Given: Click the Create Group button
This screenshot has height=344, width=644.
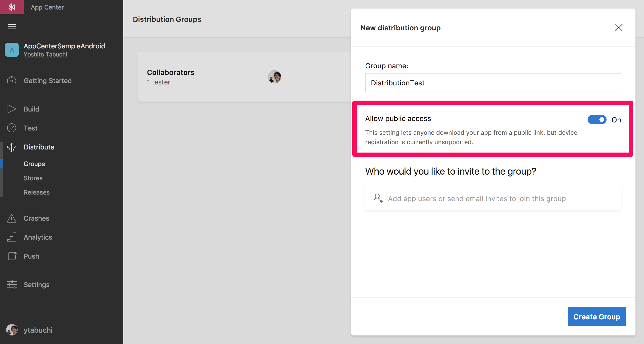Looking at the screenshot, I should pyautogui.click(x=597, y=316).
